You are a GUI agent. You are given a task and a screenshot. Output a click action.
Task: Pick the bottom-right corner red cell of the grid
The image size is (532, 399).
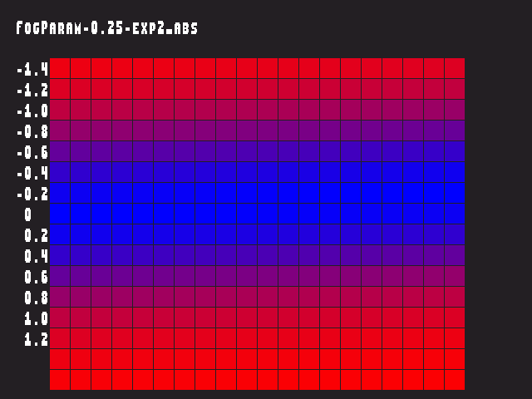tap(455, 380)
